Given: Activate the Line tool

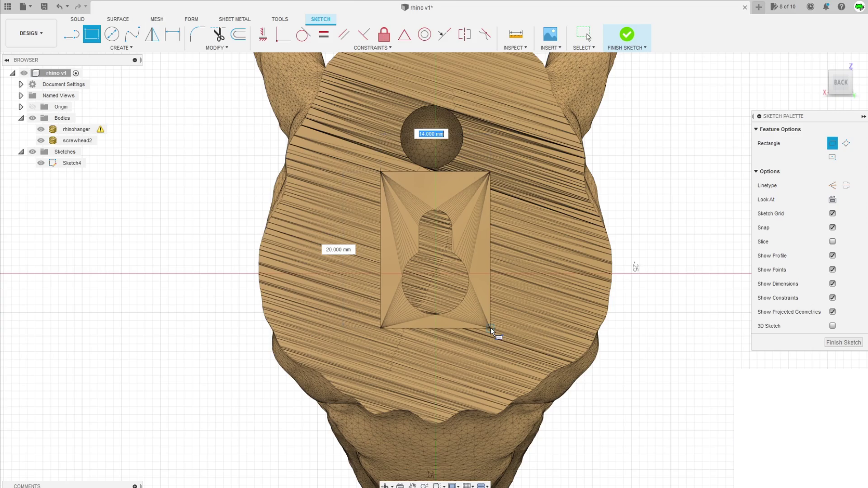Looking at the screenshot, I should pyautogui.click(x=71, y=34).
